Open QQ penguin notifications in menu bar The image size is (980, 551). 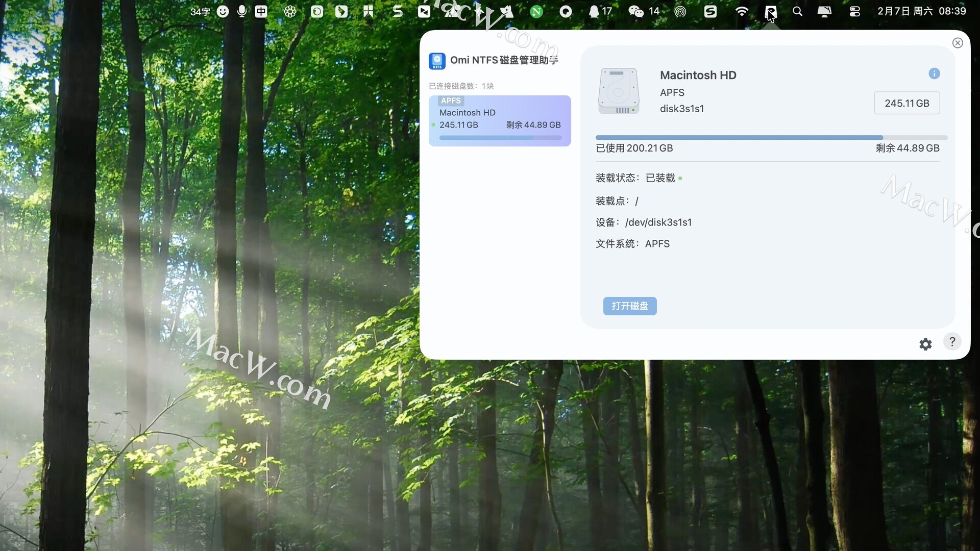(x=594, y=11)
